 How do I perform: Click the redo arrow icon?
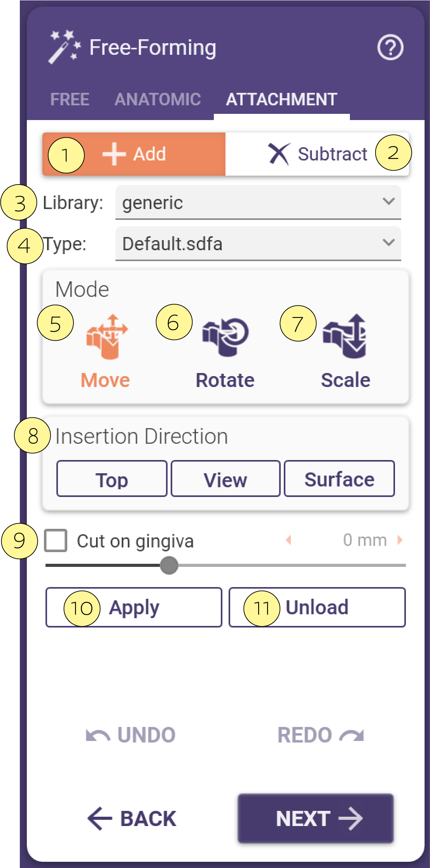coord(351,736)
